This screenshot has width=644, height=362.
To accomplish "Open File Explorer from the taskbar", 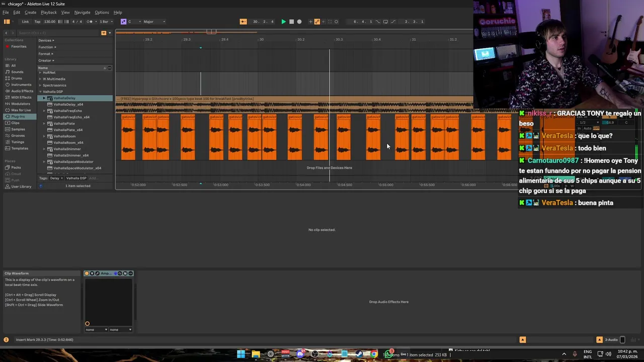I will click(256, 354).
